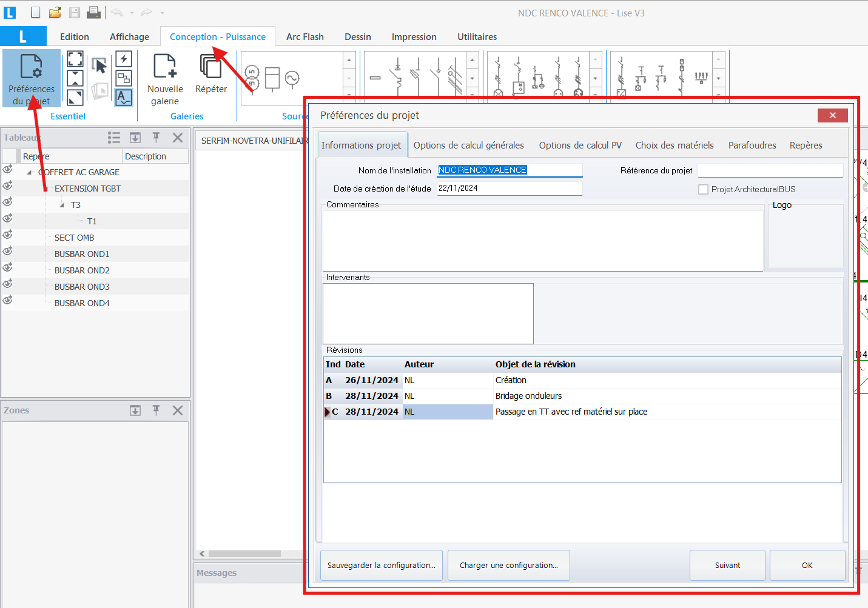Collapse the COFFRET AC GARAGE tree node
The height and width of the screenshot is (608, 868).
coord(29,172)
